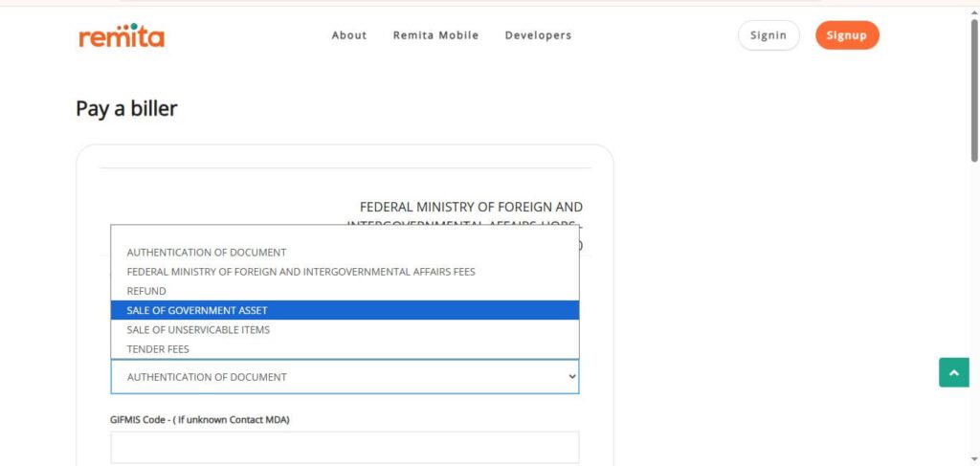Click the orange Signup button
Image resolution: width=980 pixels, height=466 pixels.
pyautogui.click(x=847, y=35)
